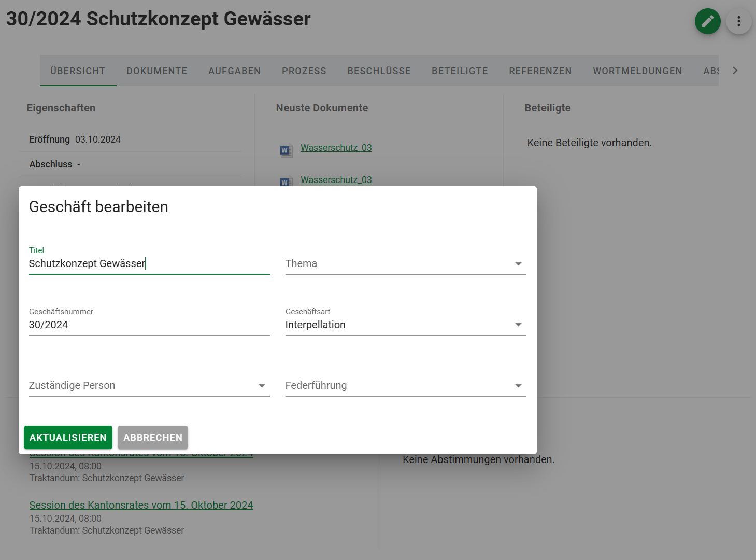Open the Federführung dropdown
756x560 pixels.
[405, 385]
